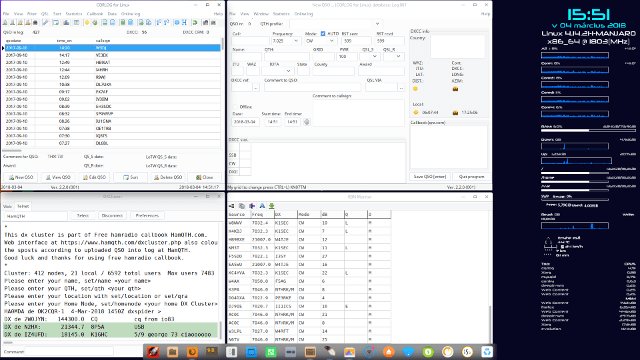This screenshot has width=640, height=360.
Task: Expand the Frequency dropdown in New QSO
Action: click(x=296, y=41)
